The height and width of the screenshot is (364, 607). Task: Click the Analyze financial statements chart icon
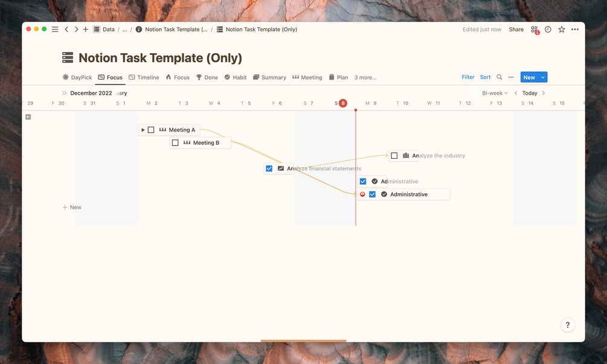(281, 168)
